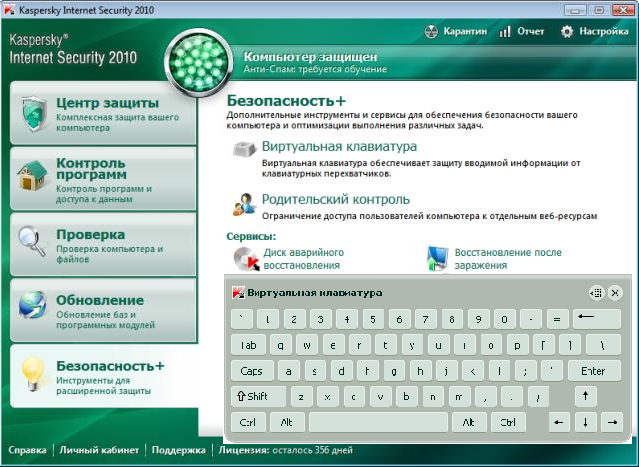Image resolution: width=639 pixels, height=467 pixels.
Task: Open Поддержка support link
Action: [x=178, y=450]
